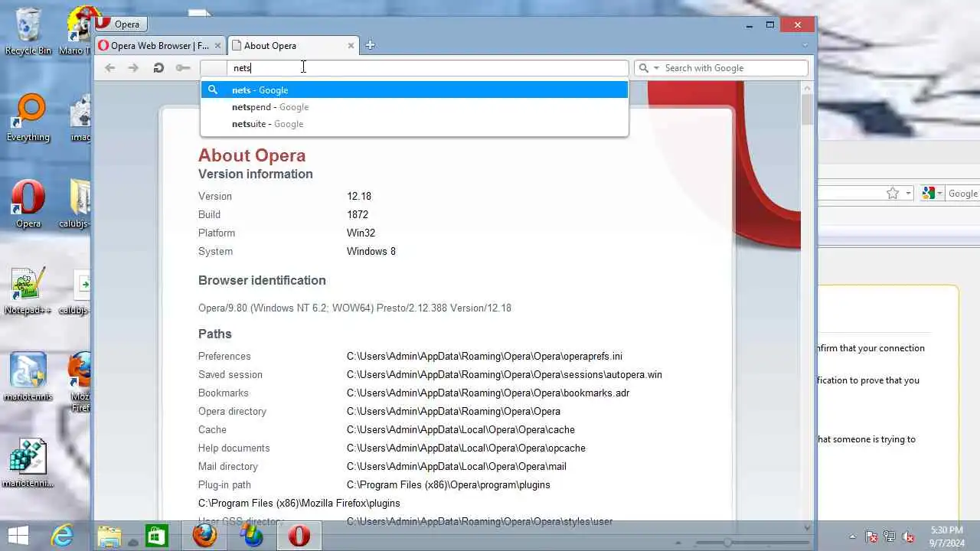
Task: Open the mariotennis desktop shortcut
Action: [x=28, y=377]
